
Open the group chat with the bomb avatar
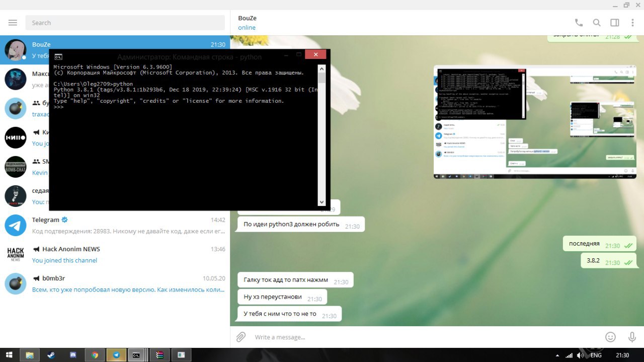point(16,108)
